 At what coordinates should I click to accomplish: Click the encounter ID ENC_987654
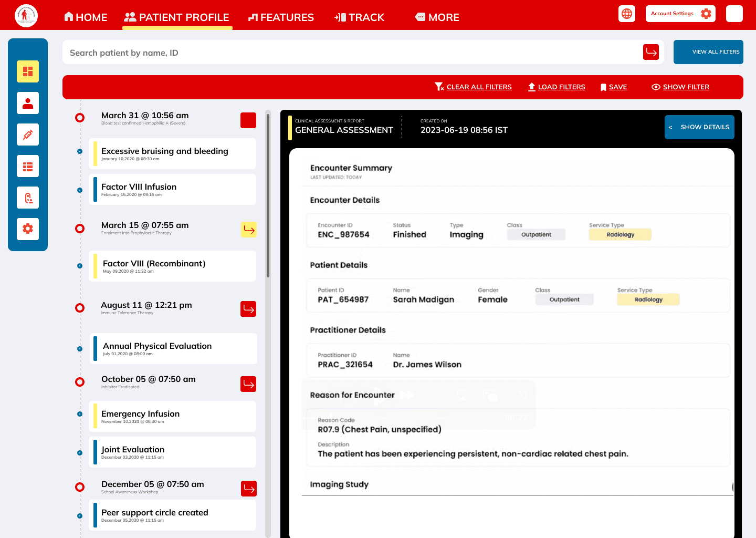point(343,235)
